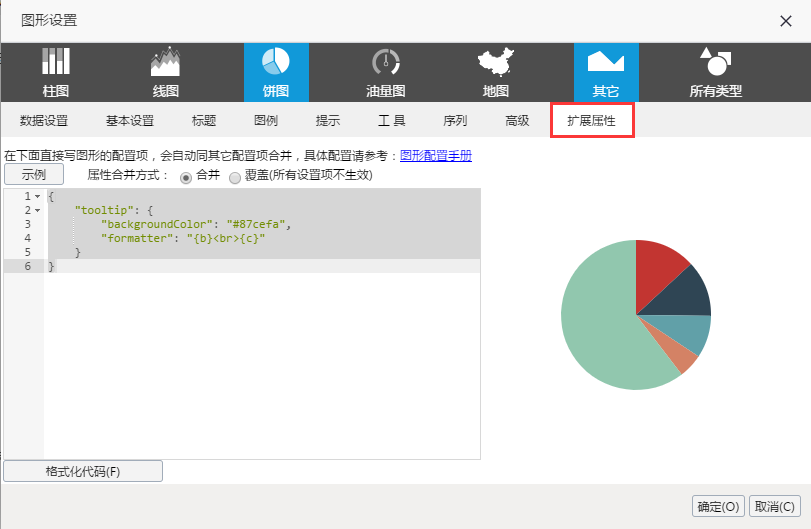The image size is (811, 529).
Task: Select the 扩展属性 tab
Action: click(592, 120)
